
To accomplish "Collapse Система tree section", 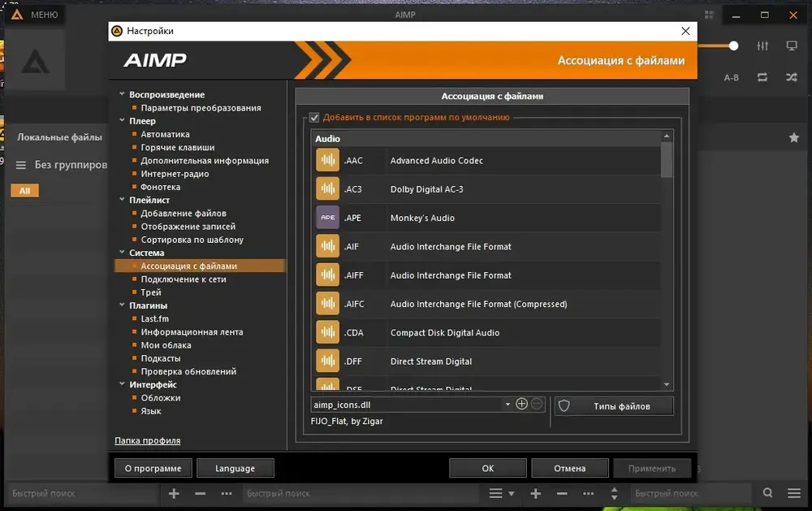I will tap(123, 252).
